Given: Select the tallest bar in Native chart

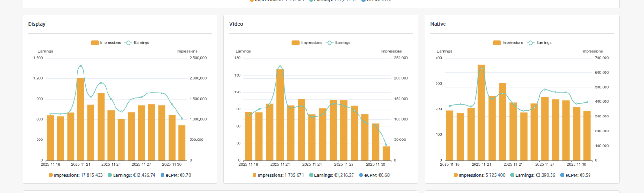Looking at the screenshot, I should point(481,112).
